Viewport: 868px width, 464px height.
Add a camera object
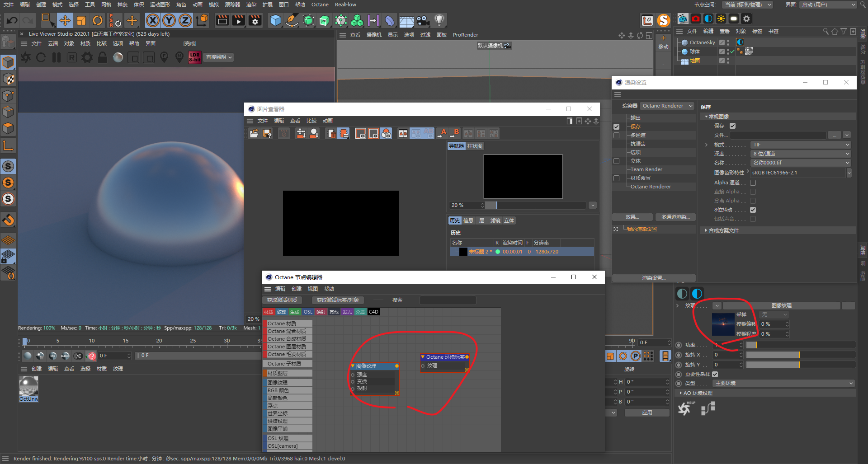pos(423,20)
